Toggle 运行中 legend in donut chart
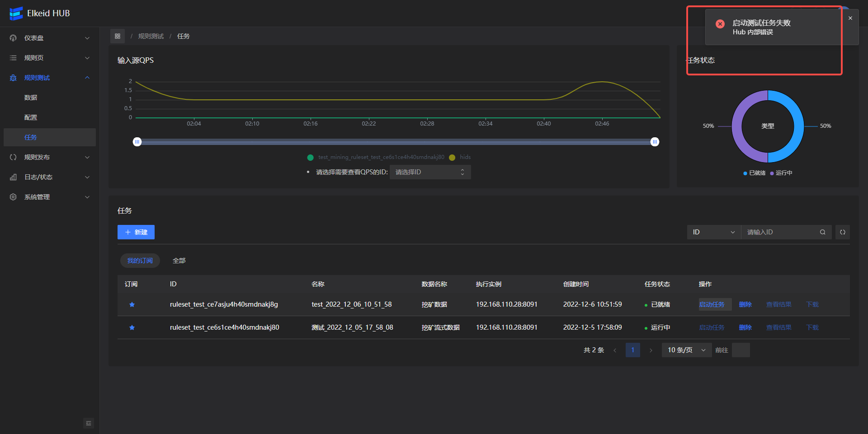This screenshot has height=434, width=868. (781, 173)
